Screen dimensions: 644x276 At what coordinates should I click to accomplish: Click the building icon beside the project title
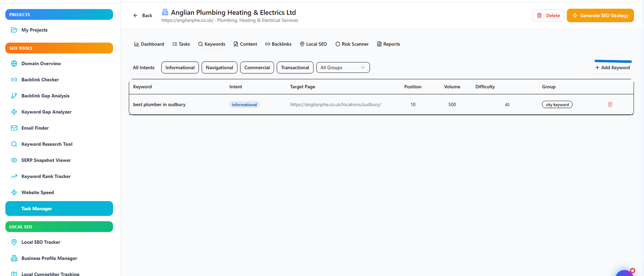tap(165, 12)
